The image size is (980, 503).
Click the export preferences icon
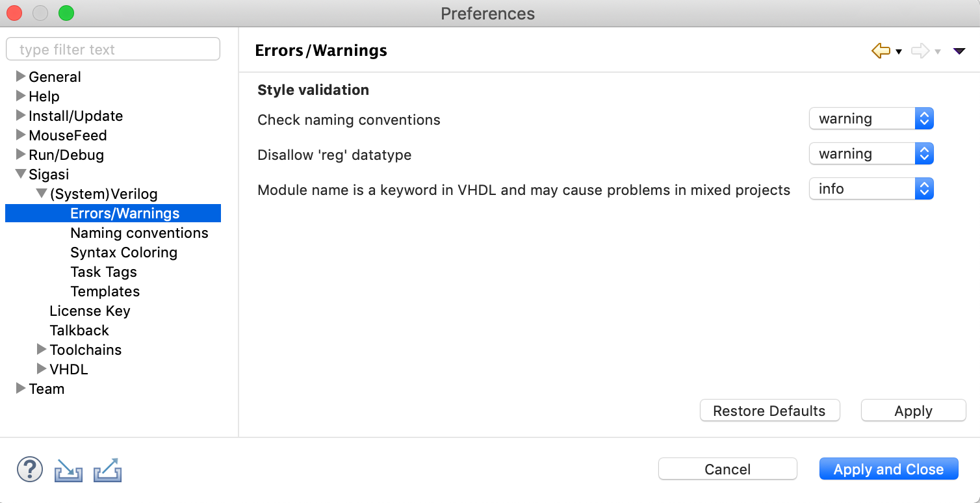[x=108, y=470]
